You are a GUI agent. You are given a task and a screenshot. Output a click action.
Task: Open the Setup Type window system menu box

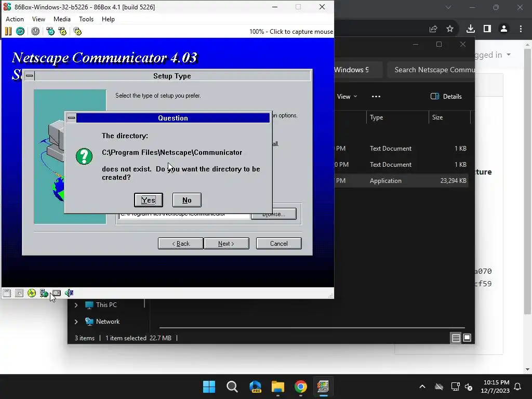tap(30, 76)
